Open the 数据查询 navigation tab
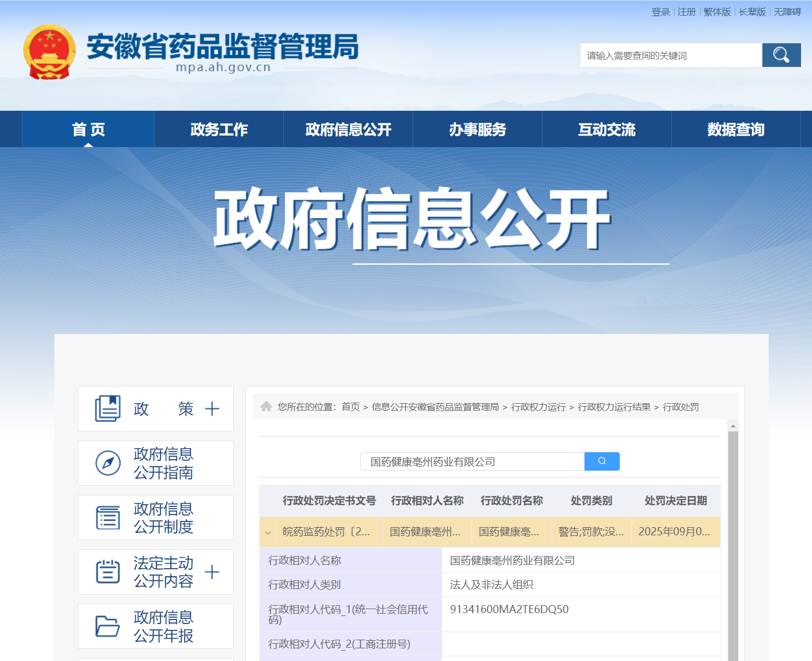 coord(736,129)
